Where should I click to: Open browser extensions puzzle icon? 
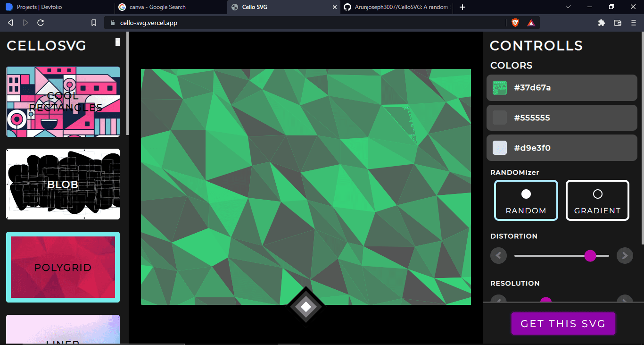[602, 23]
